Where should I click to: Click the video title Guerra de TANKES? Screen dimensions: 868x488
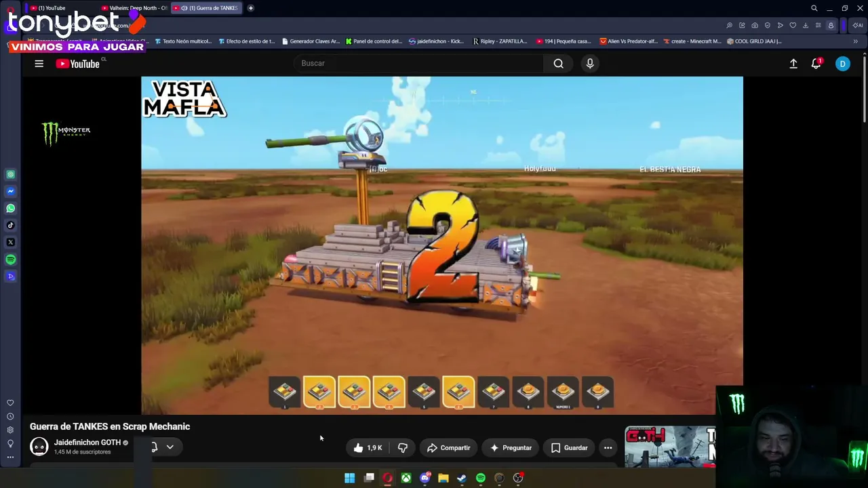coord(110,426)
